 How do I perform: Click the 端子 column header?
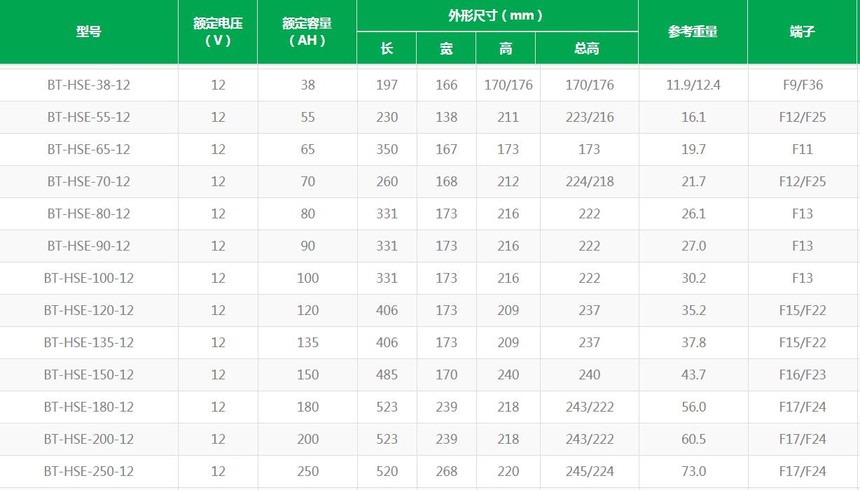(802, 31)
